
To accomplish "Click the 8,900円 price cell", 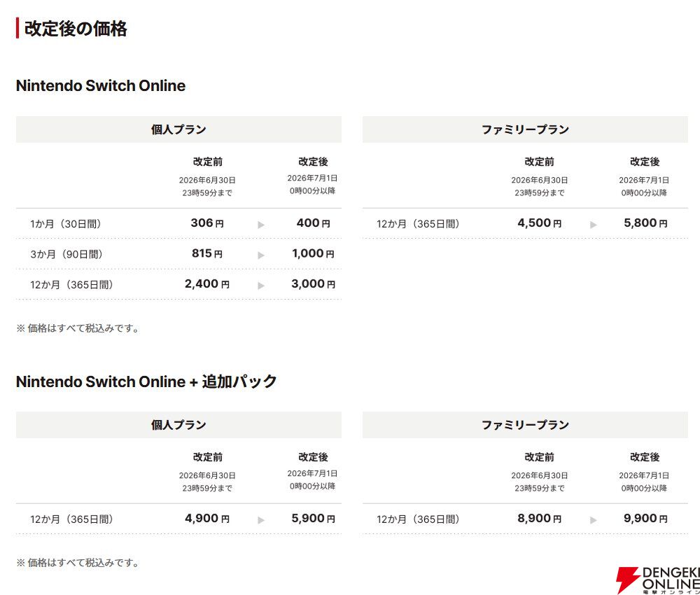I will 539,518.
